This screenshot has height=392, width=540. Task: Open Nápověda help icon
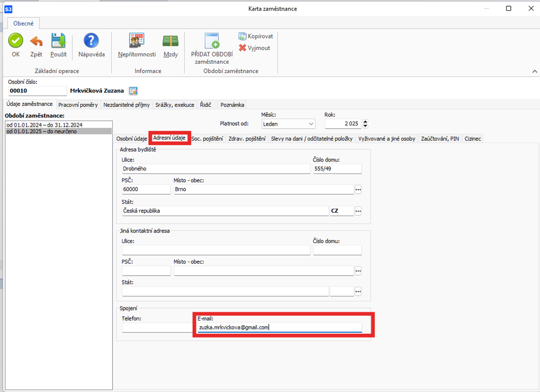pos(91,41)
